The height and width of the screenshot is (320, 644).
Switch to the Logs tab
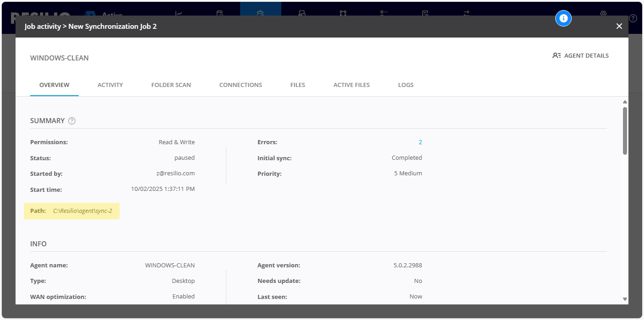[x=405, y=85]
